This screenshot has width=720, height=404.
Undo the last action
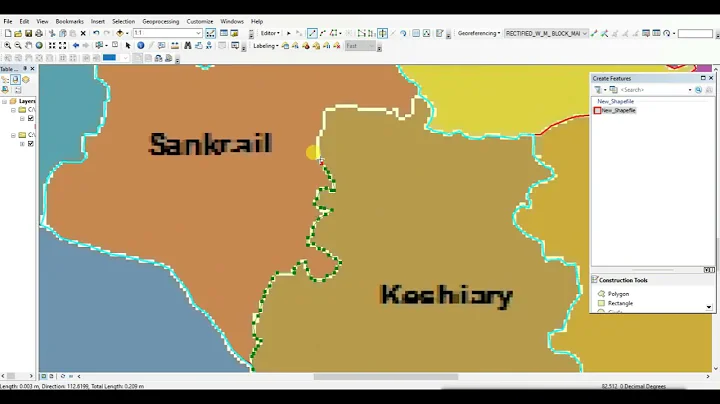tap(96, 34)
